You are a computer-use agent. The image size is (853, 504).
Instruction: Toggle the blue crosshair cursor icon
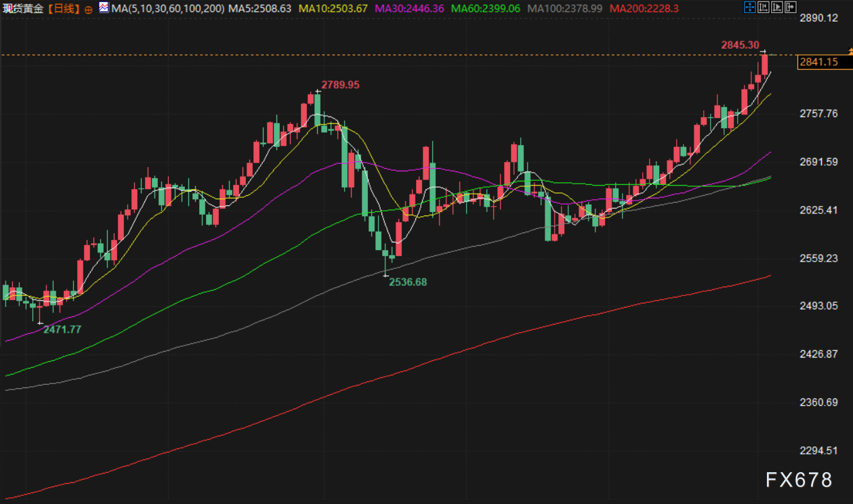(749, 8)
